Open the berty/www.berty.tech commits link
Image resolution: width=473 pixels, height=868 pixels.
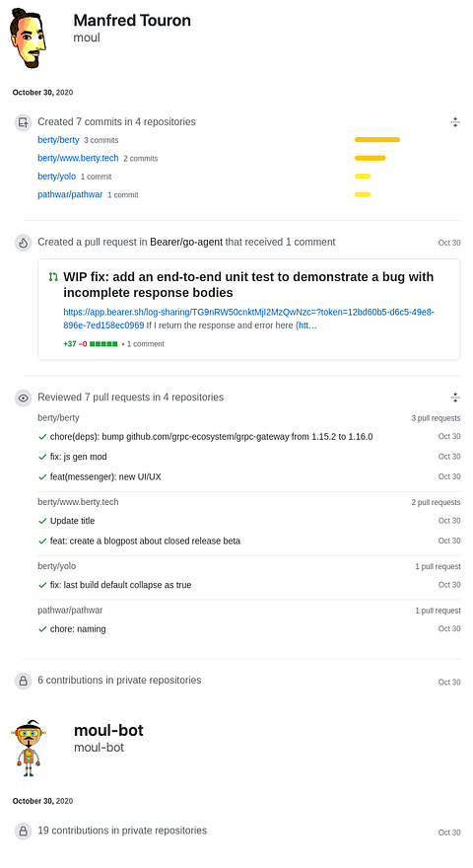[x=78, y=159]
